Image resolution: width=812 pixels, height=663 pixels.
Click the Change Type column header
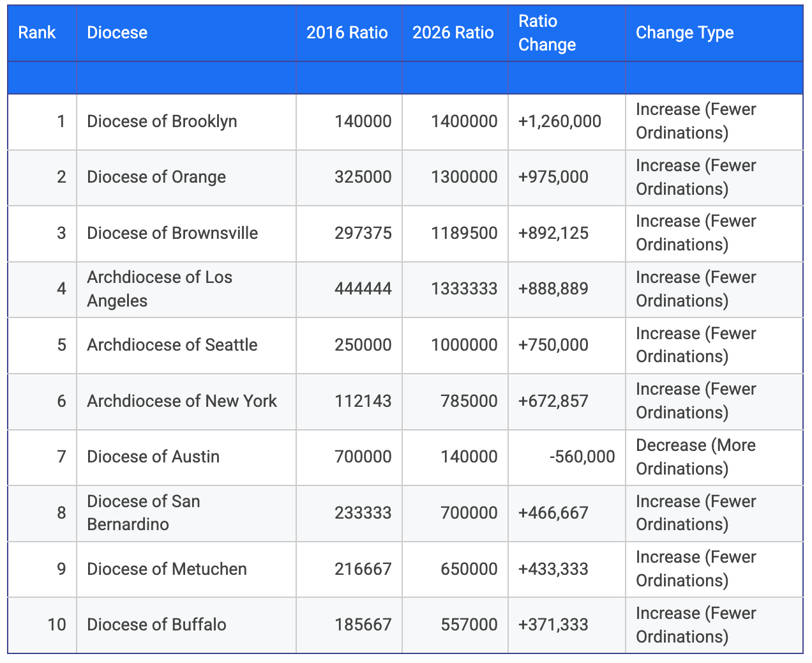714,33
